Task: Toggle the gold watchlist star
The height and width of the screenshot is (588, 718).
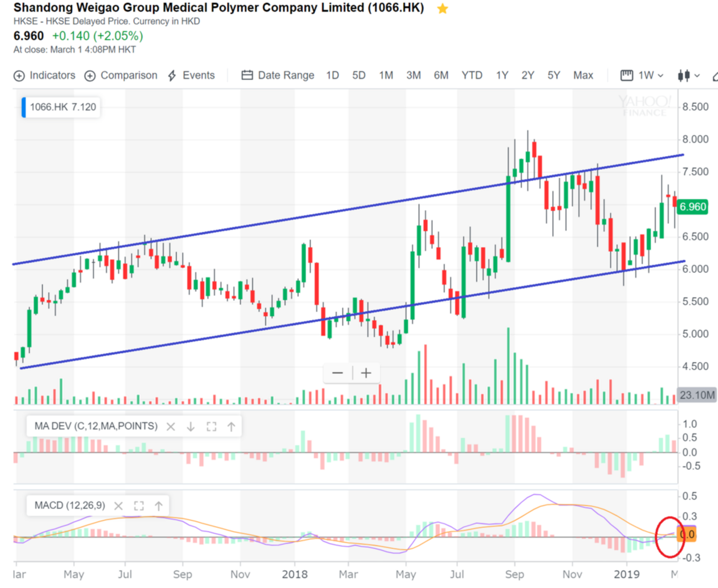Action: [442, 8]
